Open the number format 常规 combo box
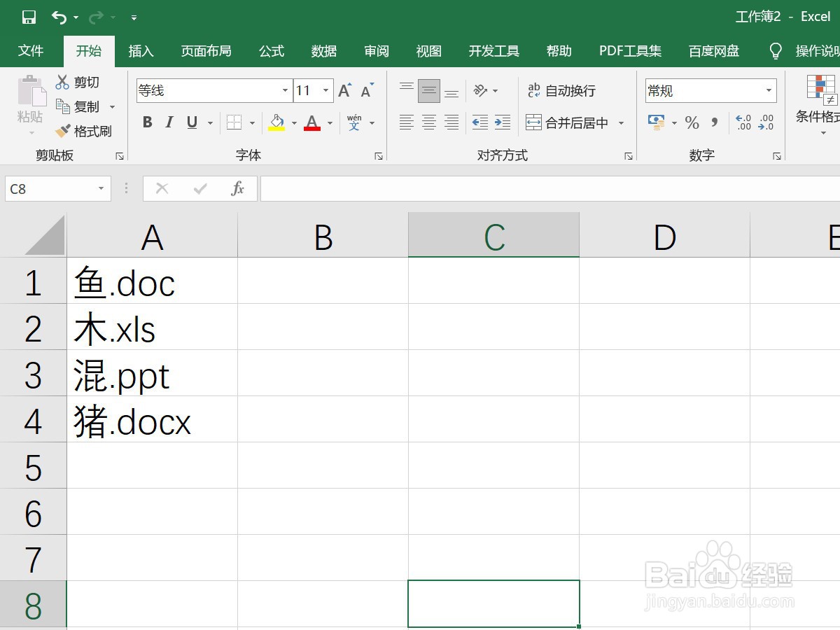This screenshot has height=630, width=840. (711, 90)
